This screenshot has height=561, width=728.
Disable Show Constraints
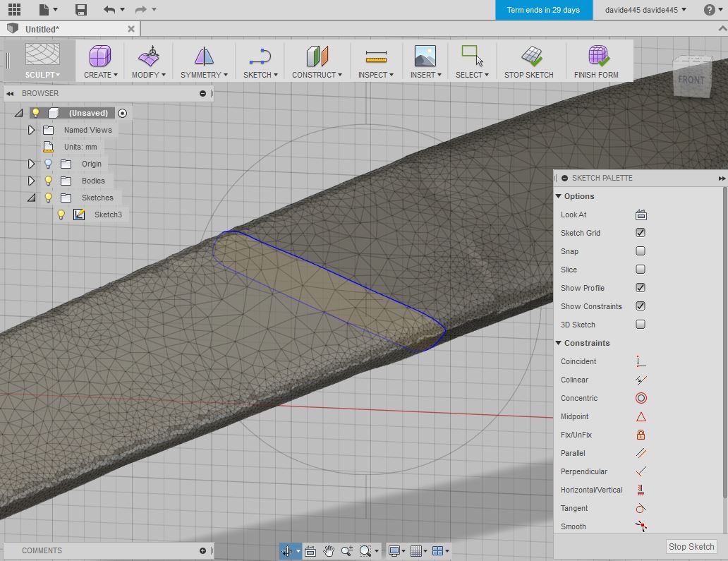pyautogui.click(x=640, y=306)
